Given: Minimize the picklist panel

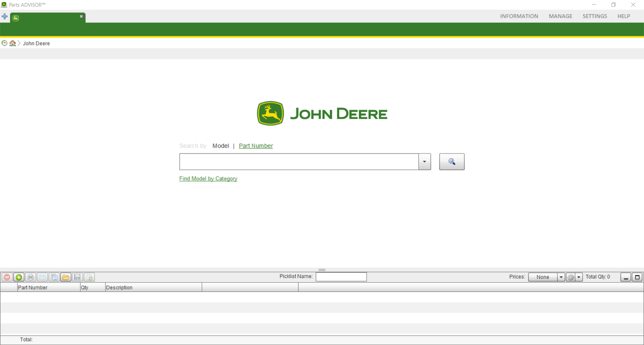Looking at the screenshot, I should click(x=625, y=277).
